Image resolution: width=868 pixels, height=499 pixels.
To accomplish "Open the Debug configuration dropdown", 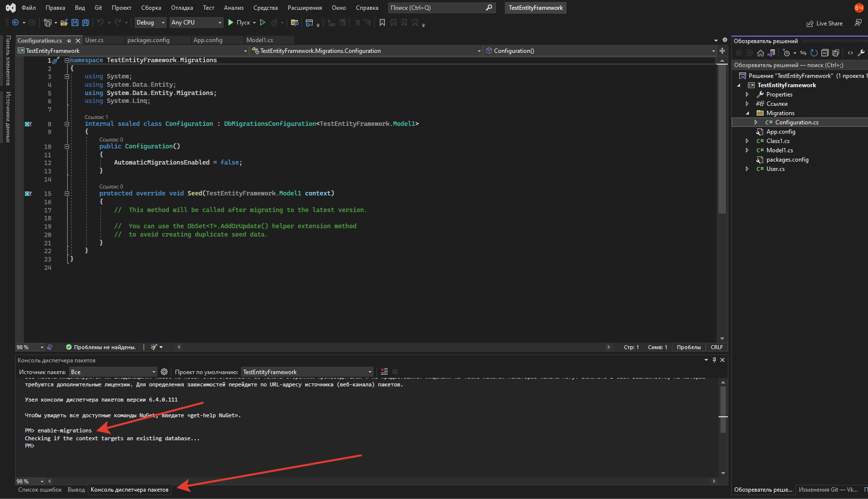I will 150,23.
